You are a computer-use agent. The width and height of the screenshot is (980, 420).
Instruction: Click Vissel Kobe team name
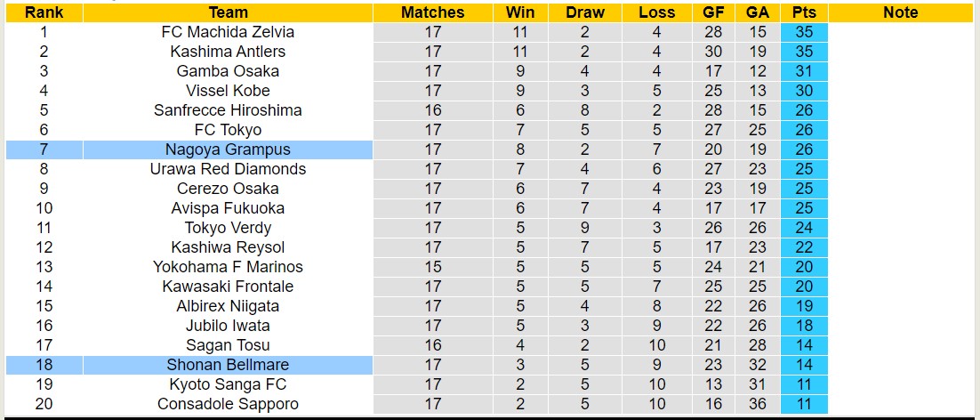(x=228, y=91)
